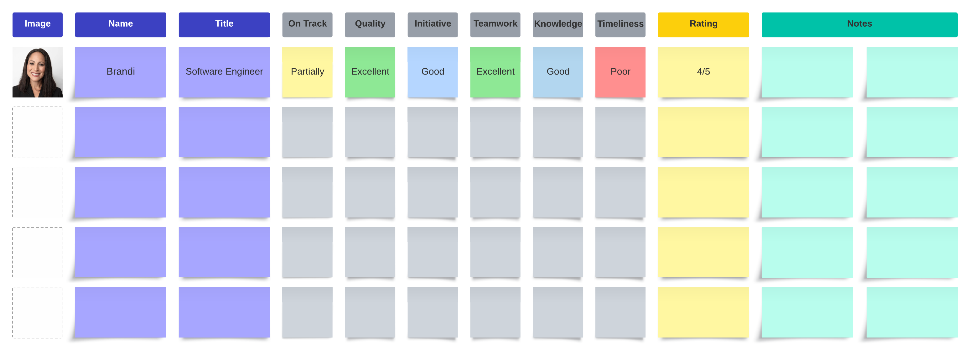This screenshot has height=356, width=980.
Task: Click the Software Engineer sticky note
Action: coord(224,71)
